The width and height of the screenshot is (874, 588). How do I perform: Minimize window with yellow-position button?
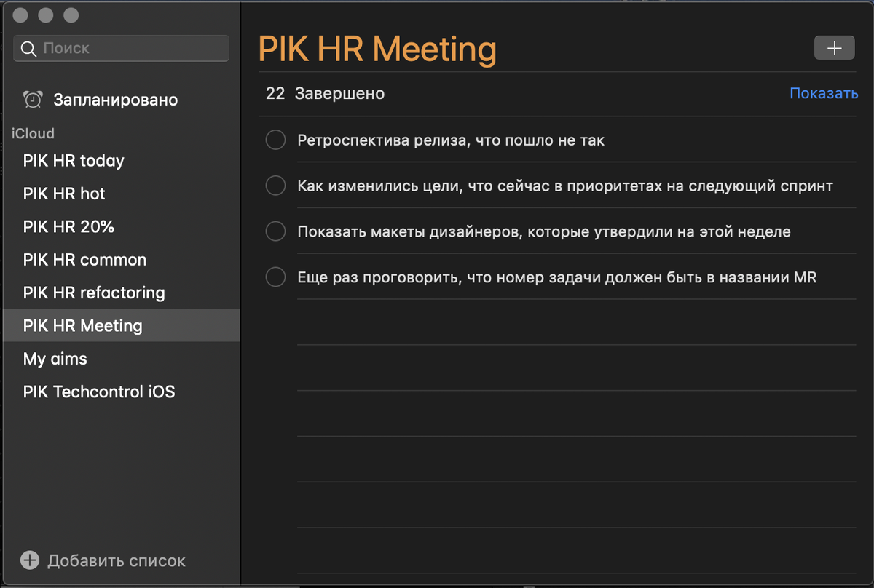click(x=45, y=15)
